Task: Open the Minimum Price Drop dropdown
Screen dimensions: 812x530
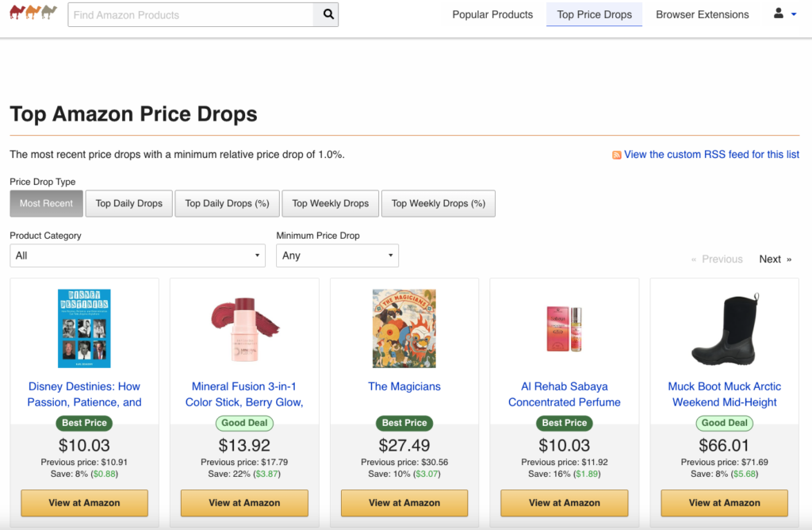Action: tap(337, 255)
